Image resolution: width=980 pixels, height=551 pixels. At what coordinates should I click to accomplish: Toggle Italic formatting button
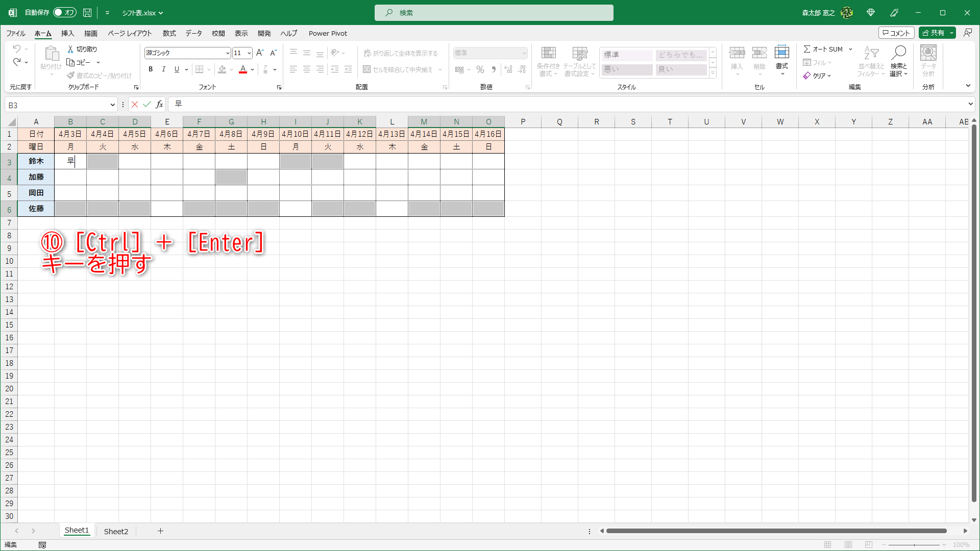point(164,70)
